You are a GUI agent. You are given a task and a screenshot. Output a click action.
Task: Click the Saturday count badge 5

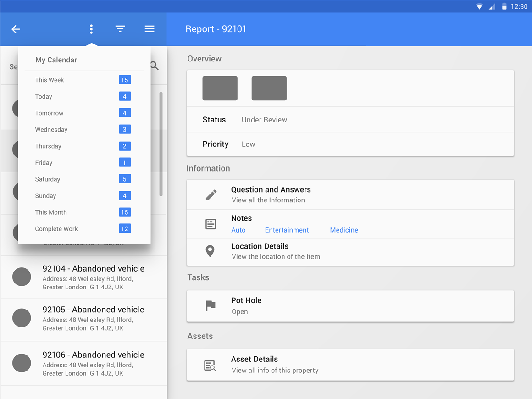click(125, 179)
